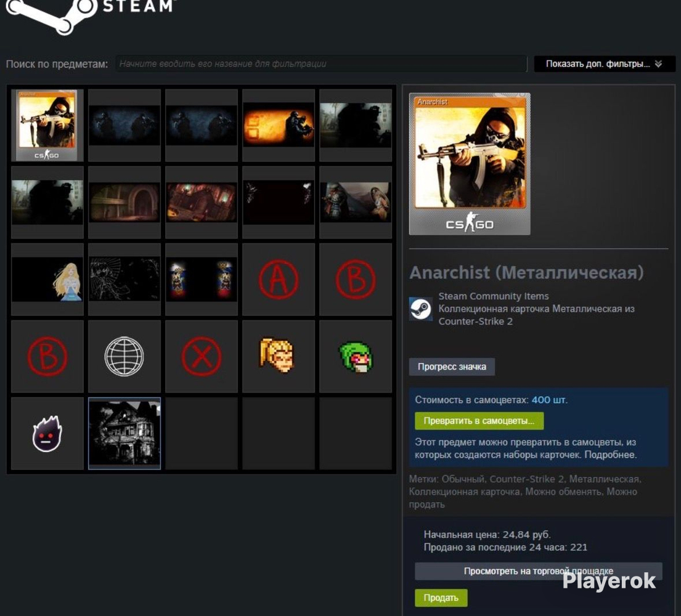Click the Поиск по предметам label
Screen dimensions: 681x616
tap(57, 64)
